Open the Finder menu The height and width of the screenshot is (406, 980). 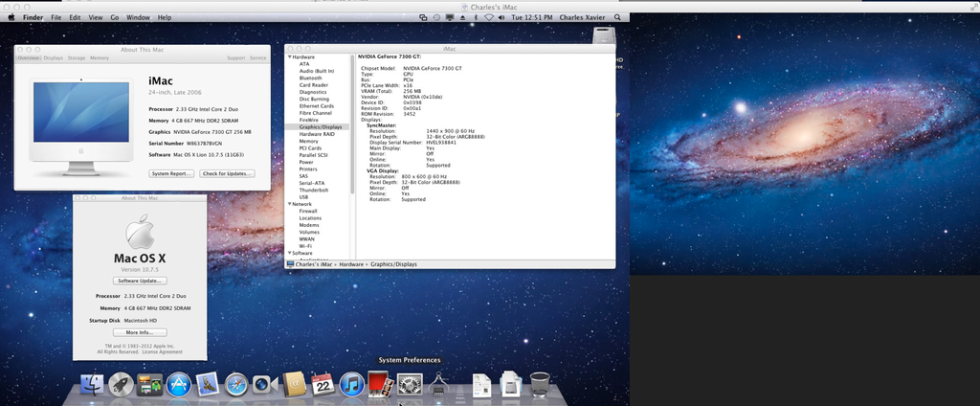click(33, 17)
